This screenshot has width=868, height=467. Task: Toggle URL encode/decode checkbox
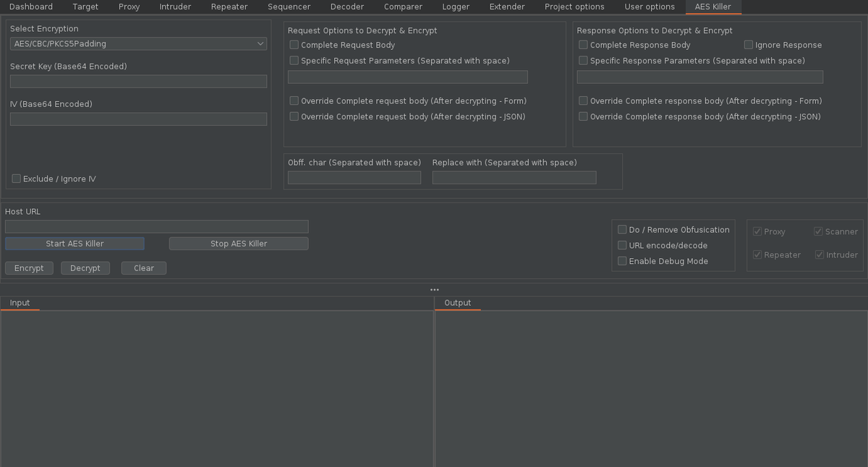tap(622, 245)
